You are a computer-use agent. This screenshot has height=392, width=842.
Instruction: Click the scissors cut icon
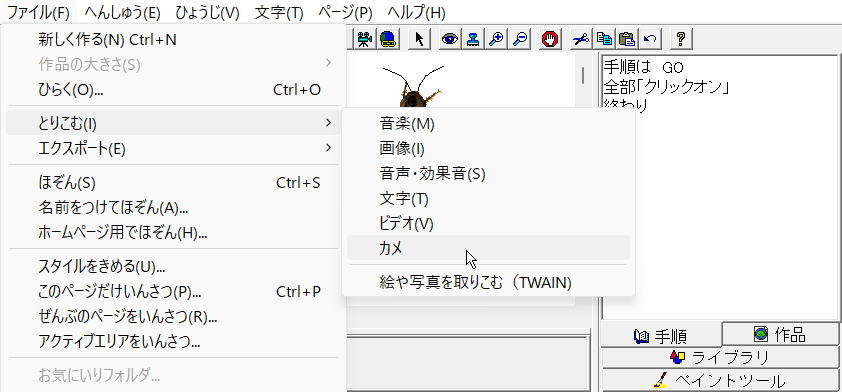click(580, 39)
